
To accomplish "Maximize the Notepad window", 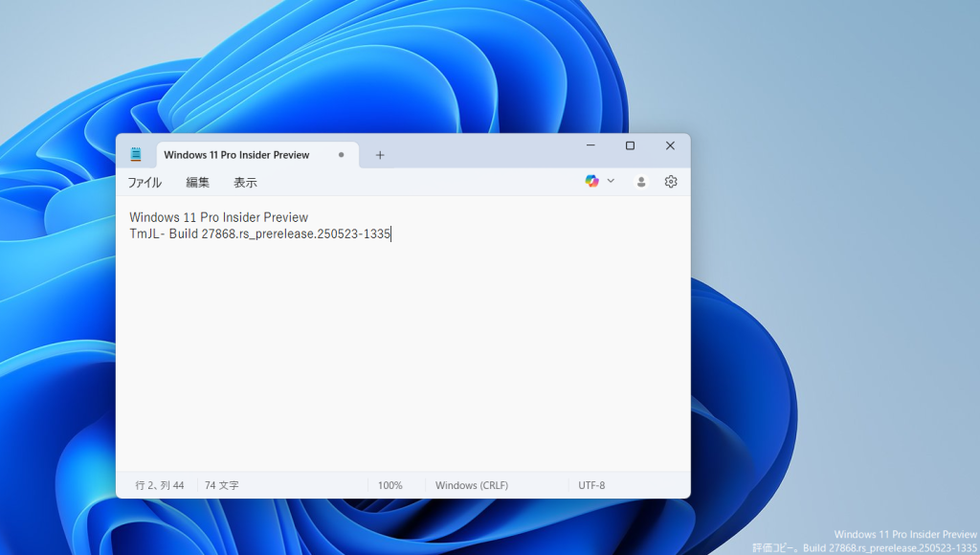I will click(x=630, y=145).
